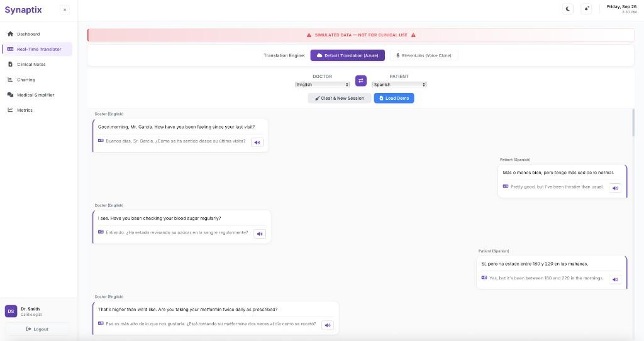Click message 'That's higher than we'd like'
644x341 pixels.
(x=187, y=310)
